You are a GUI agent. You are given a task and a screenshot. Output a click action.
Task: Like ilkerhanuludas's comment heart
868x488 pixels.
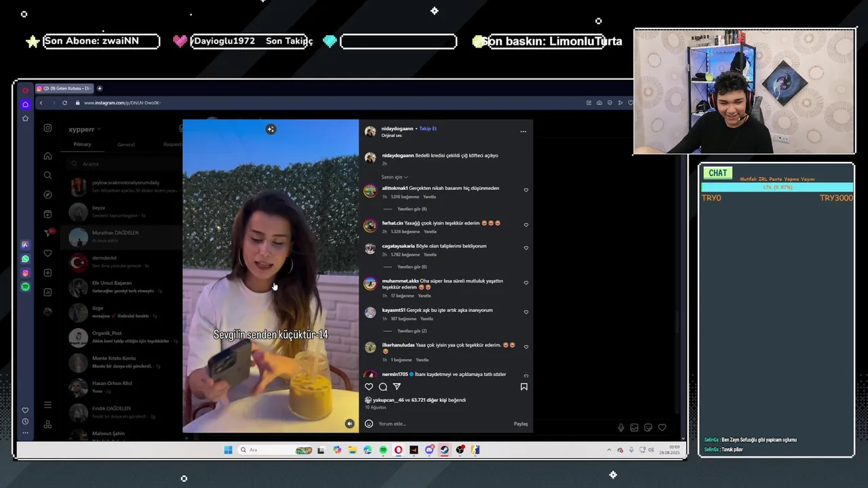pos(526,347)
